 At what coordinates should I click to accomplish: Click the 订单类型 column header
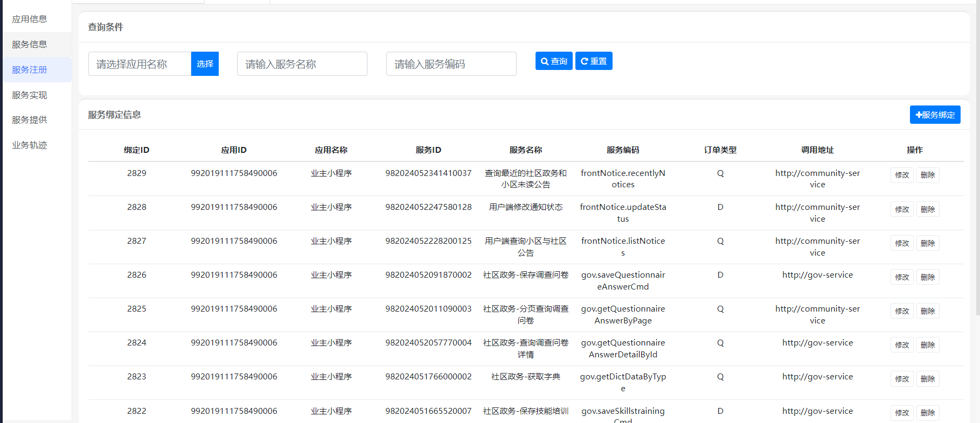720,150
